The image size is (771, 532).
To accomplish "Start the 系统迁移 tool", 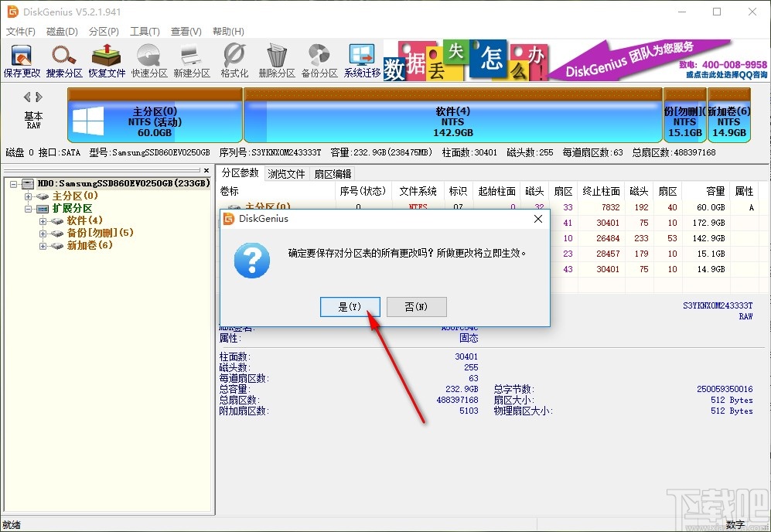I will (363, 61).
